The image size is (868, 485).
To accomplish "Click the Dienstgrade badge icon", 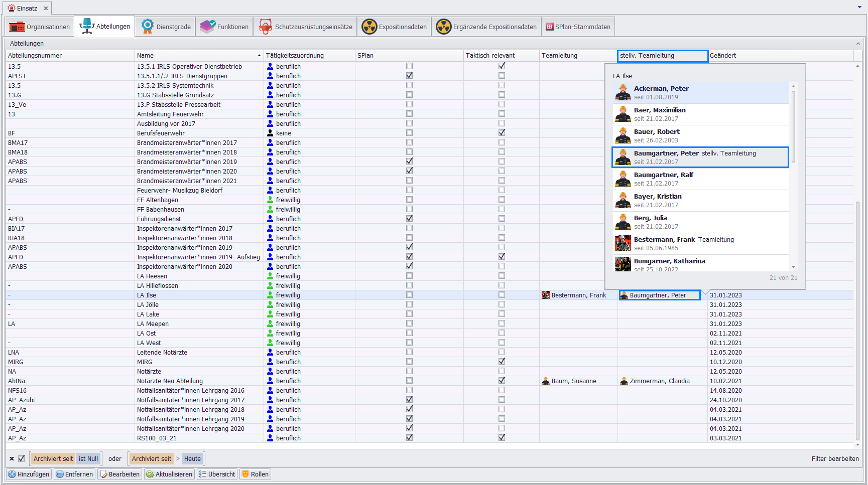I will click(x=147, y=27).
